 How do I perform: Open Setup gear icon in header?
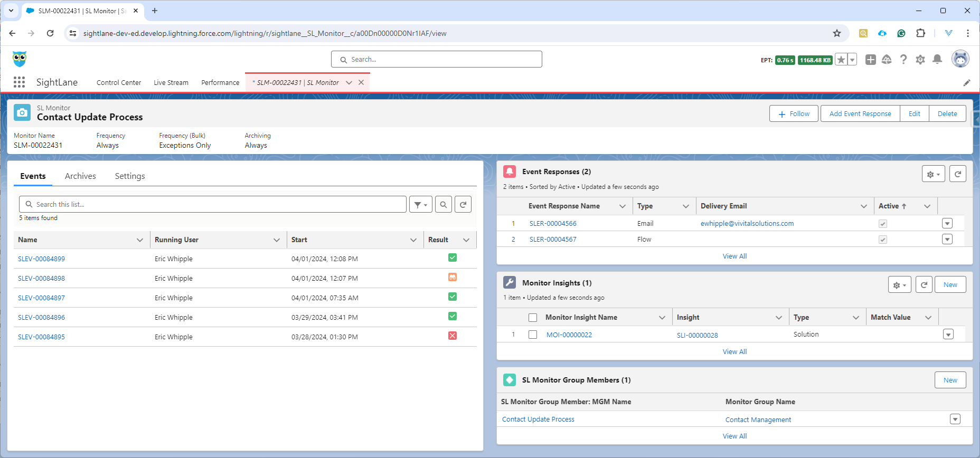920,60
